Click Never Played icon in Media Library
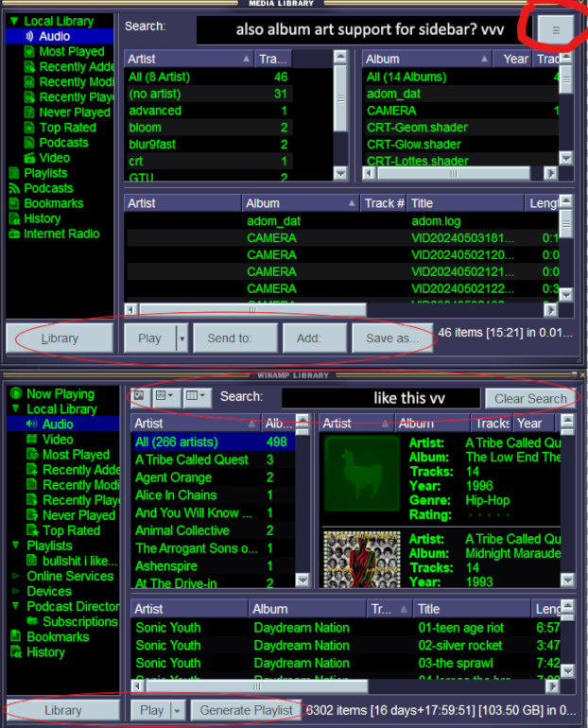The height and width of the screenshot is (728, 588). (29, 113)
